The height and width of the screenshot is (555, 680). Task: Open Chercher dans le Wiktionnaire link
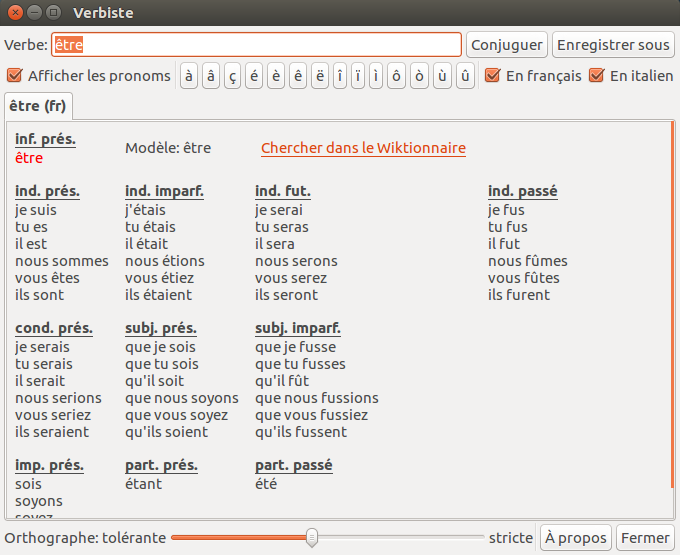tap(363, 148)
